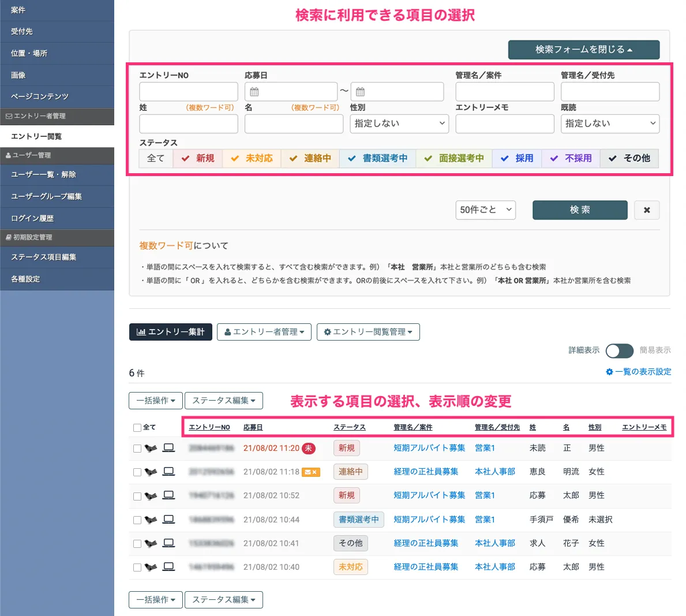Open the 50件ごと page size dropdown
The height and width of the screenshot is (616, 686).
coord(485,210)
